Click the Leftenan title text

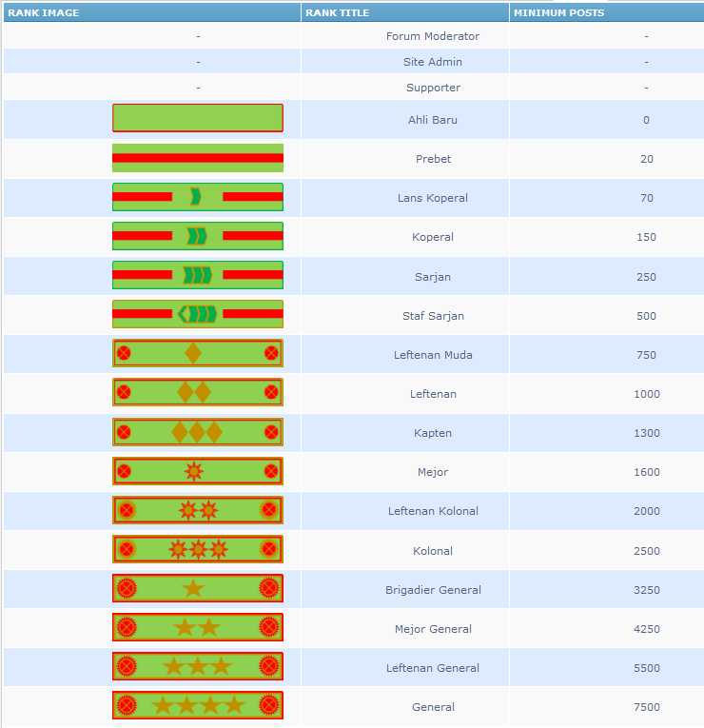433,394
